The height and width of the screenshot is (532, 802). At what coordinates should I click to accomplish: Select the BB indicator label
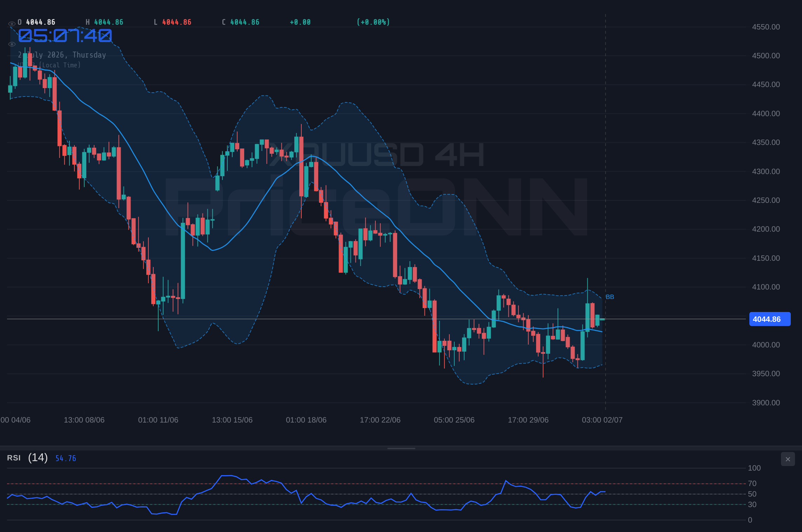tap(610, 297)
